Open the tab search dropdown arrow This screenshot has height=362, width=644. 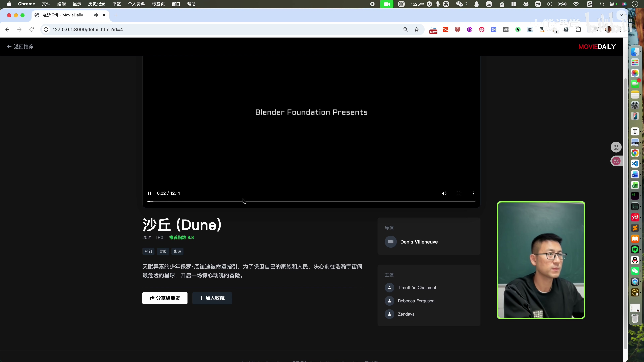(621, 15)
